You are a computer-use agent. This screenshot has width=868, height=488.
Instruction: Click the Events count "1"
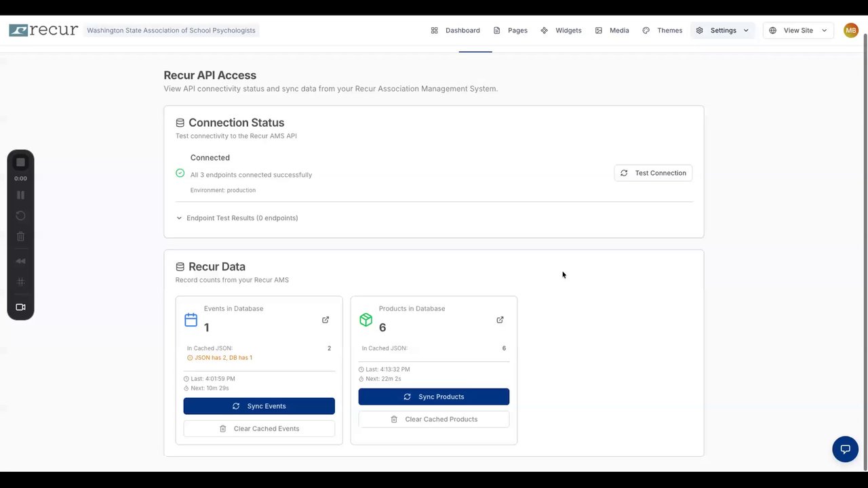(x=207, y=328)
